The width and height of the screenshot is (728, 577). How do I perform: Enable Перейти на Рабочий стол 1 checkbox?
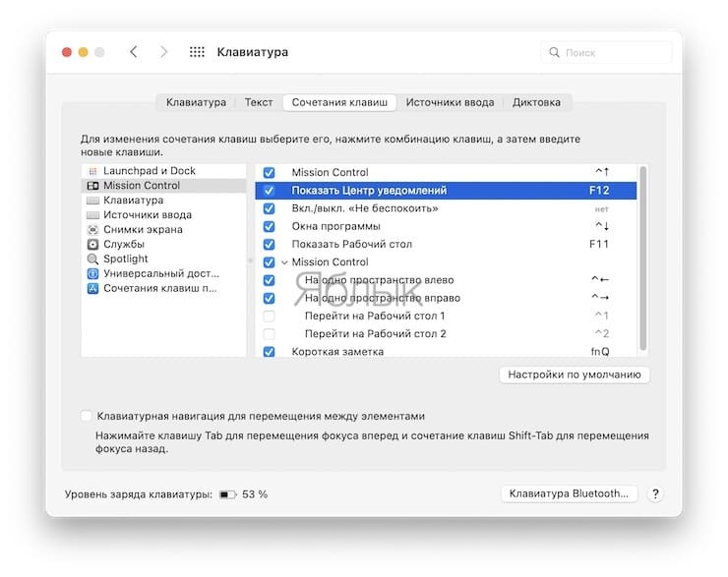pos(269,317)
